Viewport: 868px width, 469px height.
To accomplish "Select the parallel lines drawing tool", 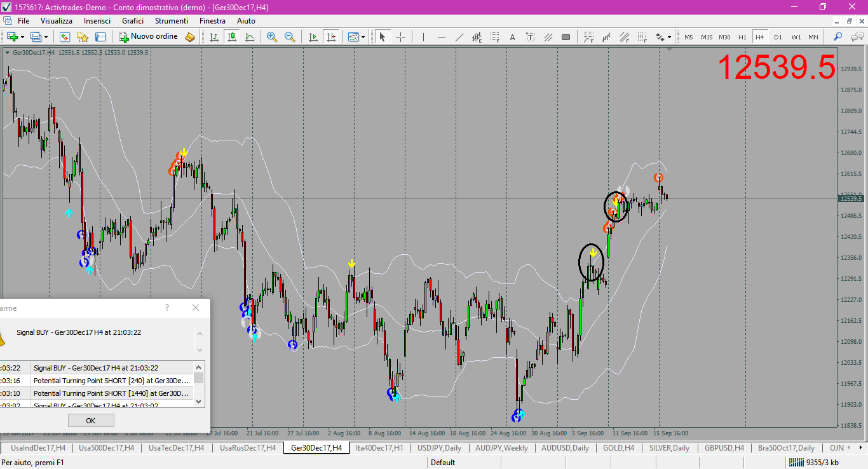I will coord(548,37).
